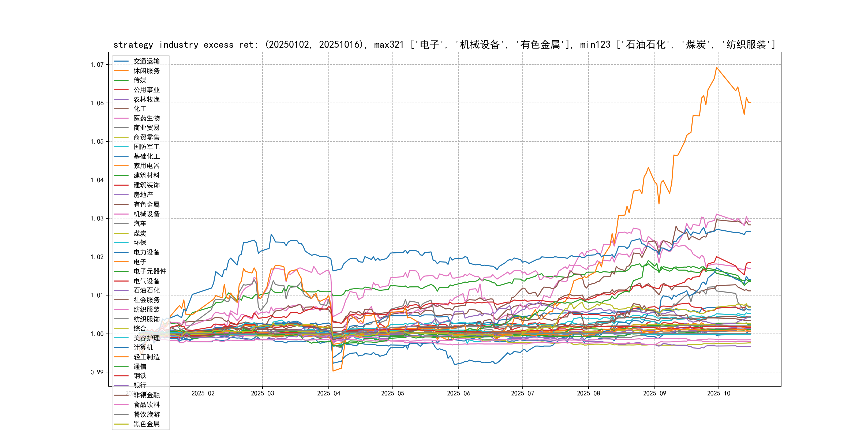
Task: Select the 纺织服装 legend label
Action: coord(146,309)
